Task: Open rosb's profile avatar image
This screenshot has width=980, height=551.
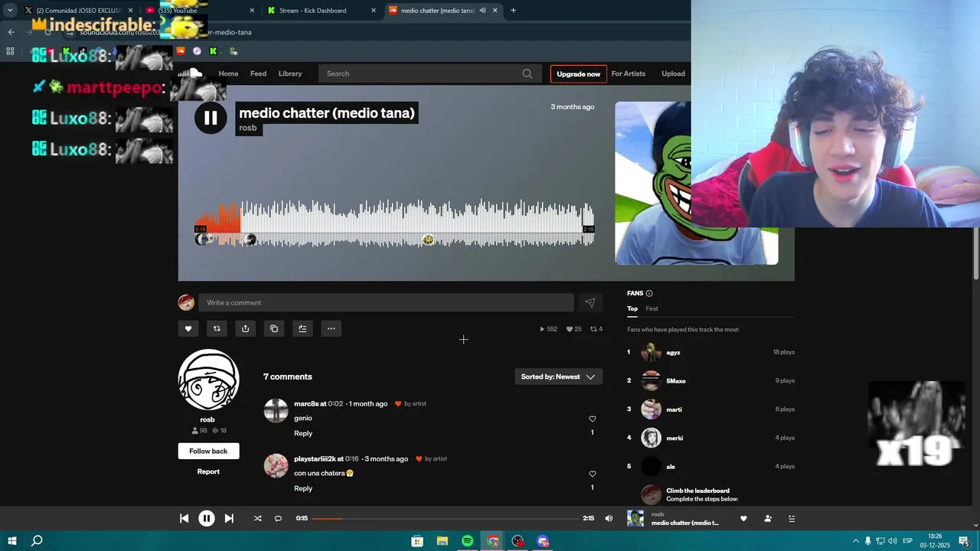Action: [209, 380]
